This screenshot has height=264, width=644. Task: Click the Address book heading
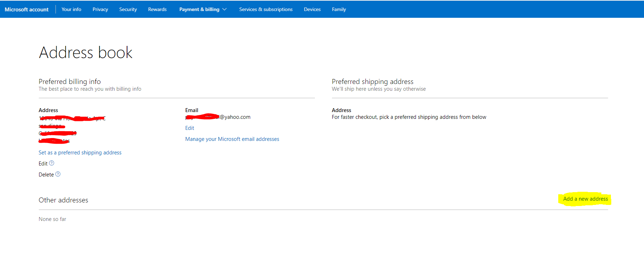[x=86, y=53]
